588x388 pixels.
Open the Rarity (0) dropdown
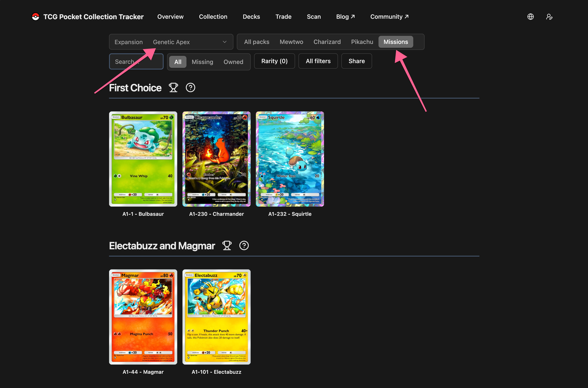click(274, 61)
